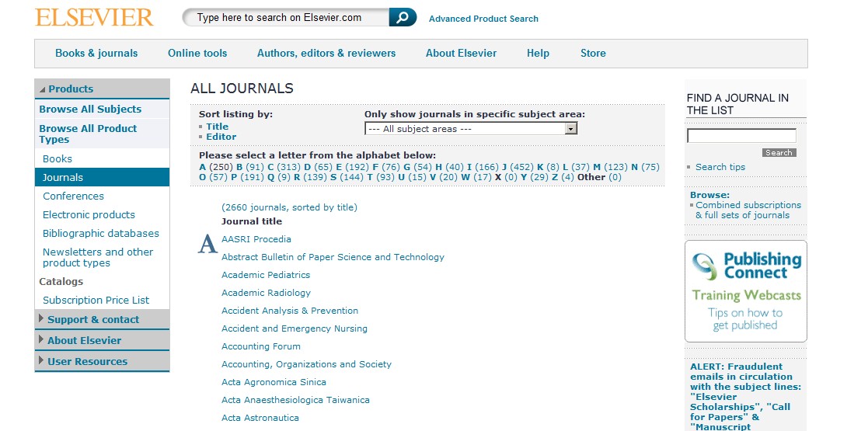Image resolution: width=868 pixels, height=431 pixels.
Task: Open the Accounting Forum journal
Action: click(x=261, y=346)
